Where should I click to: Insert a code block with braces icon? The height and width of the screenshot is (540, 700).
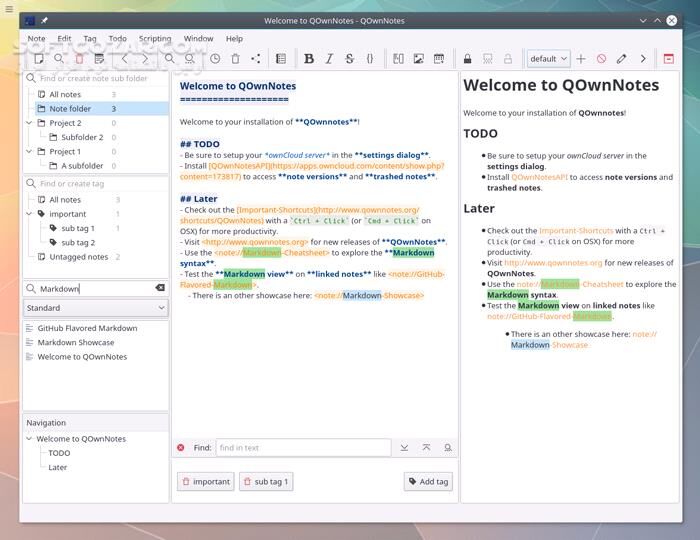370,58
